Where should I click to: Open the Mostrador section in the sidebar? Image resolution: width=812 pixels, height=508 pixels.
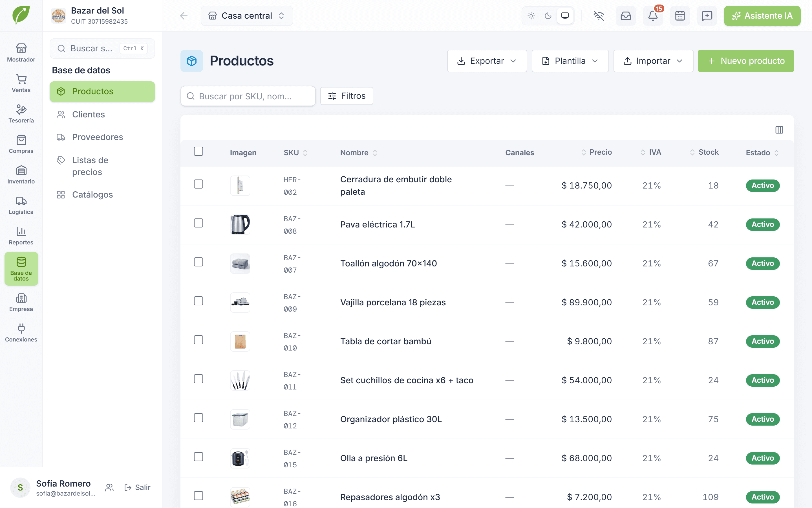tap(21, 53)
